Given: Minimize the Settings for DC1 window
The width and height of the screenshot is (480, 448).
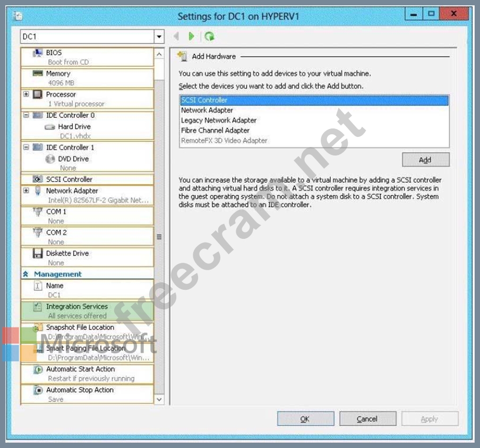Looking at the screenshot, I should click(x=414, y=14).
